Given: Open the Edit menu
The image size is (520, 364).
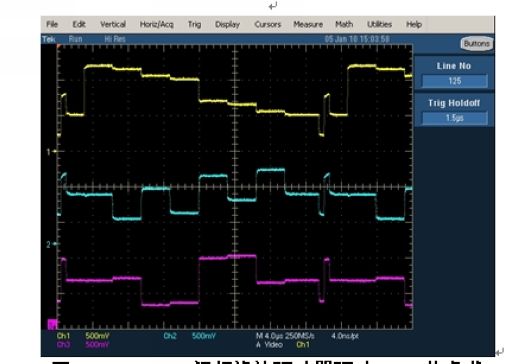Looking at the screenshot, I should coord(79,24).
